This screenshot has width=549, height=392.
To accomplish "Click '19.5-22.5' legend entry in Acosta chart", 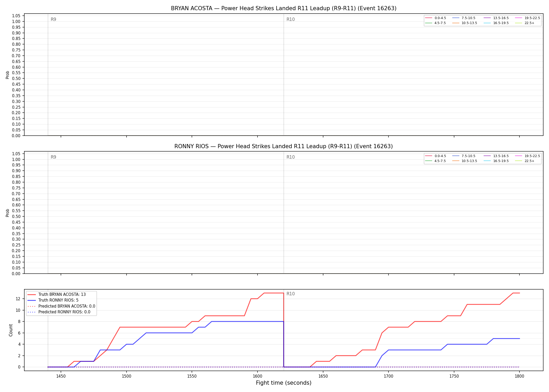I will click(x=528, y=18).
